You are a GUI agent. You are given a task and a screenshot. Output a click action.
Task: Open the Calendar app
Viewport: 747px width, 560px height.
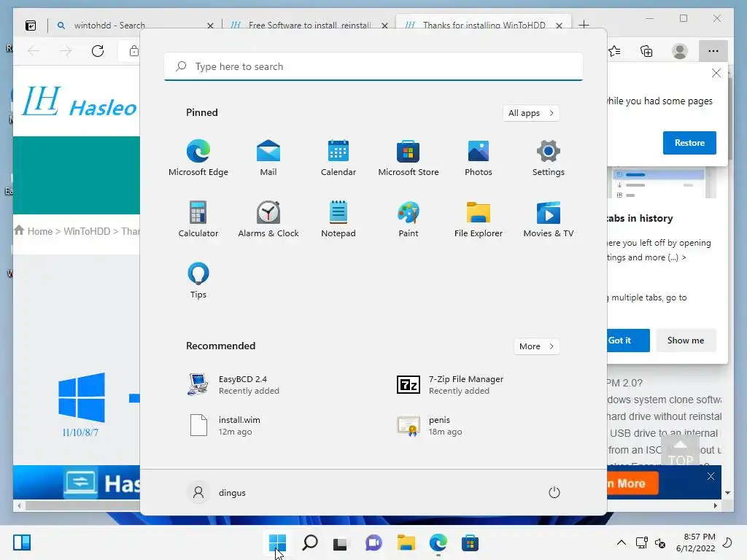pyautogui.click(x=338, y=158)
